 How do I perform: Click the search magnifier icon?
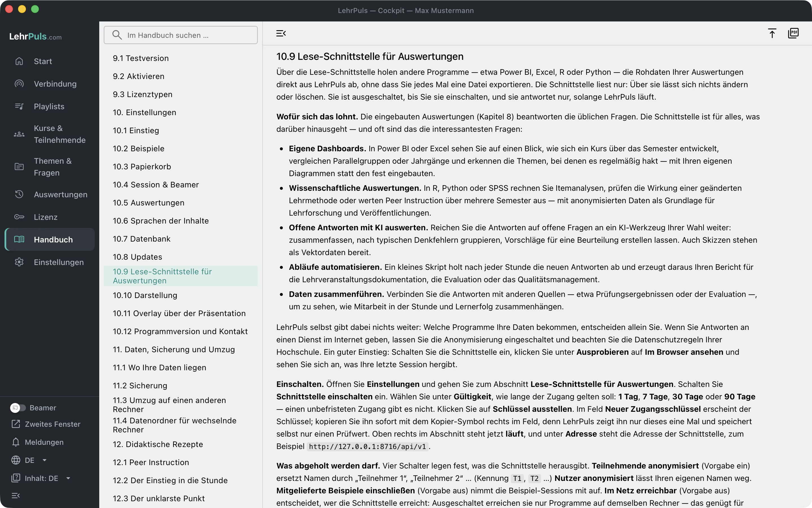coord(117,35)
